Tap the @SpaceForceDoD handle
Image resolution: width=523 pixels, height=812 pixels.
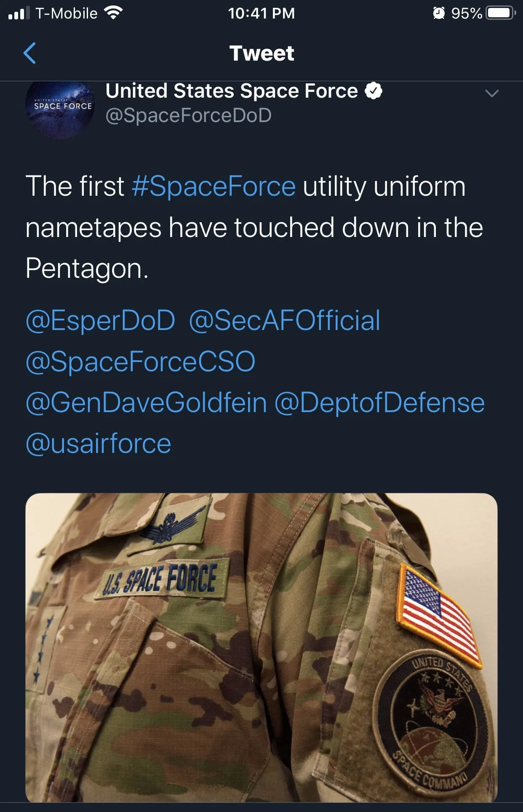[188, 115]
